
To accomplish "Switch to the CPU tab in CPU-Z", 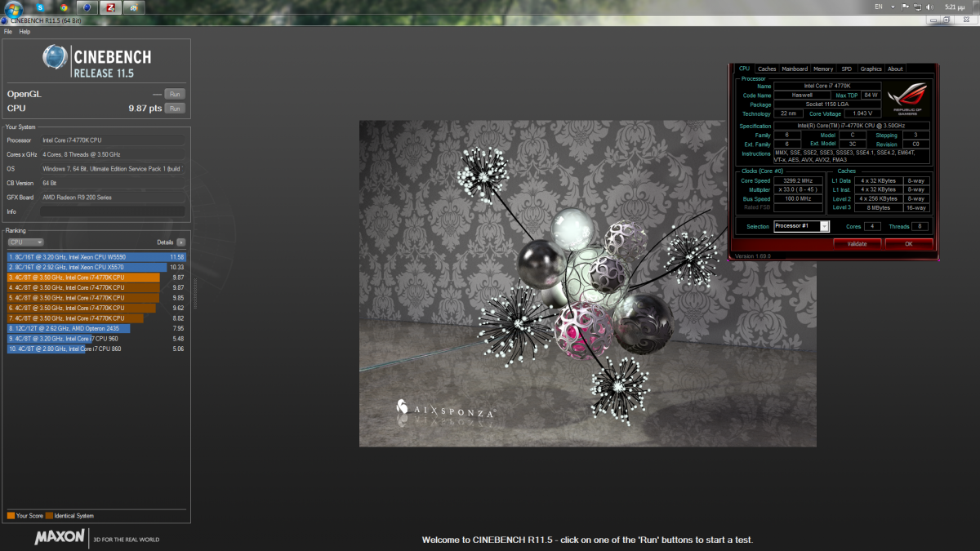I will click(x=744, y=69).
